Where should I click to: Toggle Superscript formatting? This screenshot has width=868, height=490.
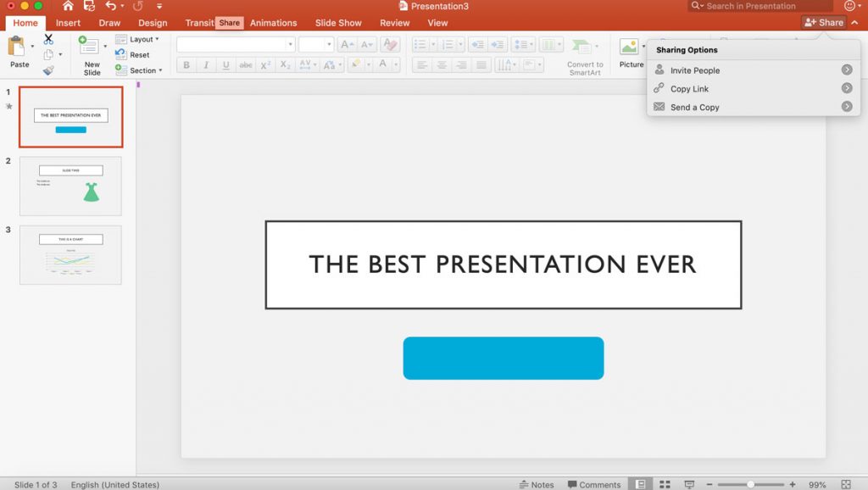[x=265, y=64]
